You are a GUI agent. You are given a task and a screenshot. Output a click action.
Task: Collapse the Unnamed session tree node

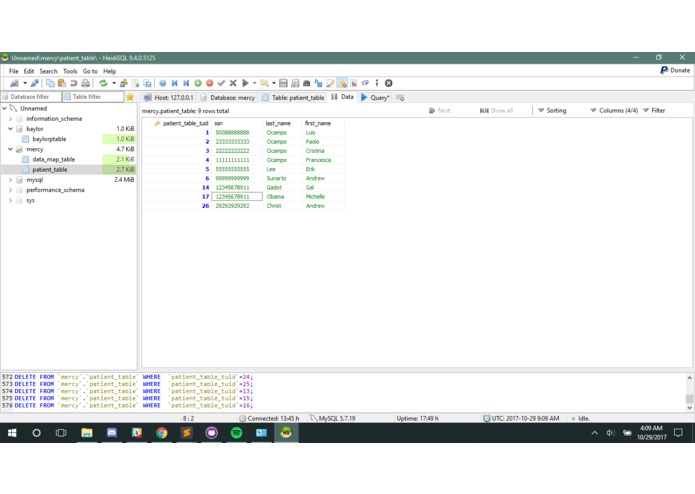[x=5, y=108]
